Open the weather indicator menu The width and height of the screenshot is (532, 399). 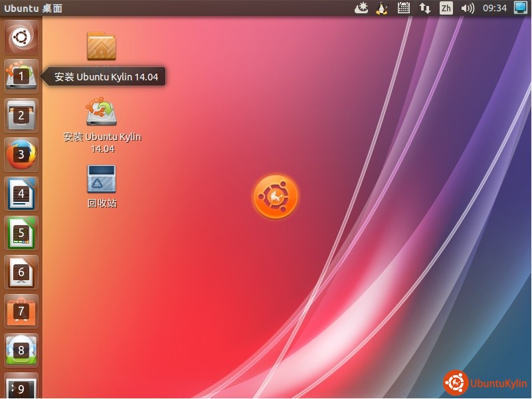[x=361, y=8]
